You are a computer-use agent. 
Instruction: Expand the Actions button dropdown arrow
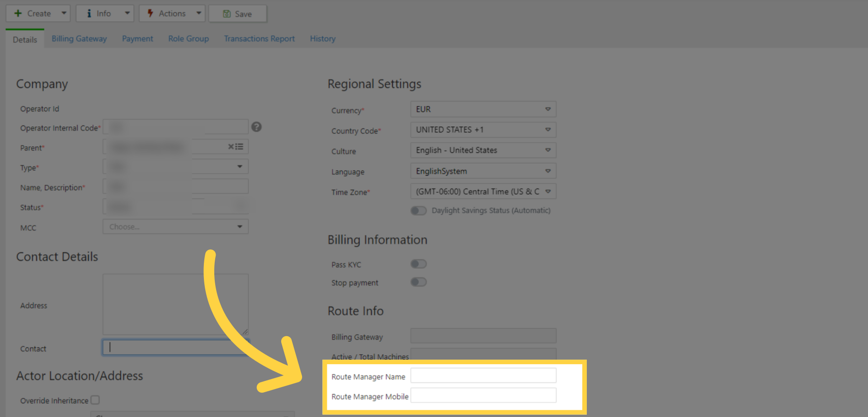pos(199,14)
